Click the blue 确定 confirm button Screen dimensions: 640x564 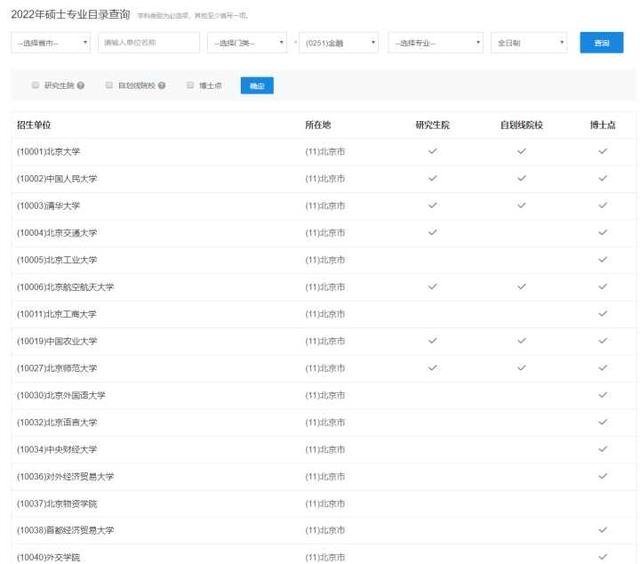257,85
